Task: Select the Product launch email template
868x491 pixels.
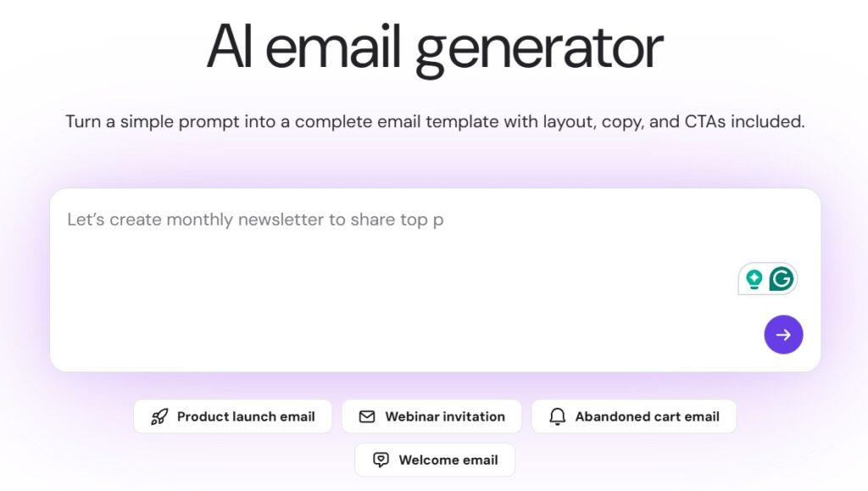Action: [232, 416]
